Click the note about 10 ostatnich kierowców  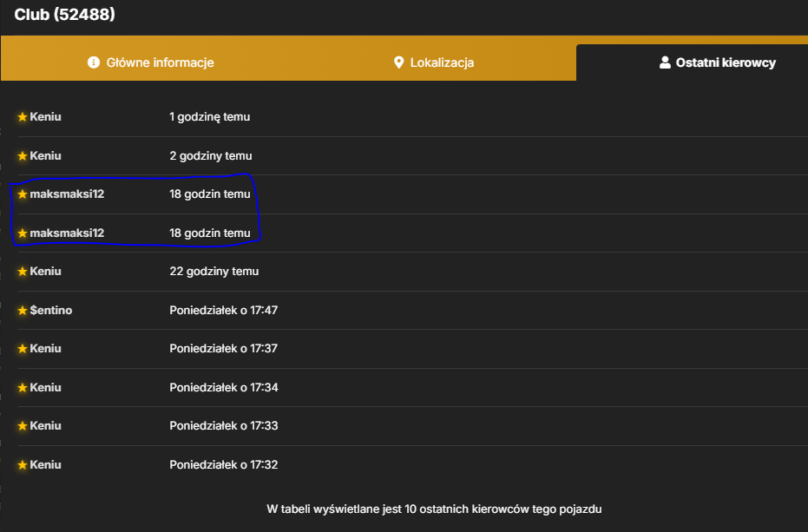click(x=434, y=509)
